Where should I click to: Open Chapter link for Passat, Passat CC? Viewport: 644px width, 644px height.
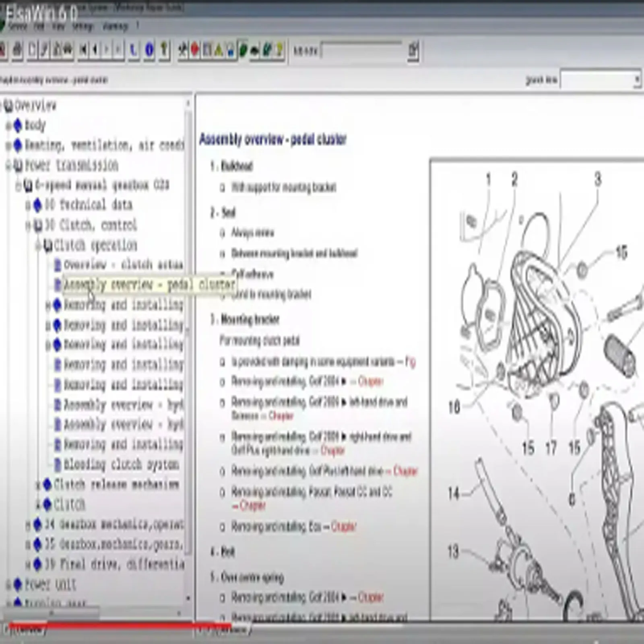252,505
